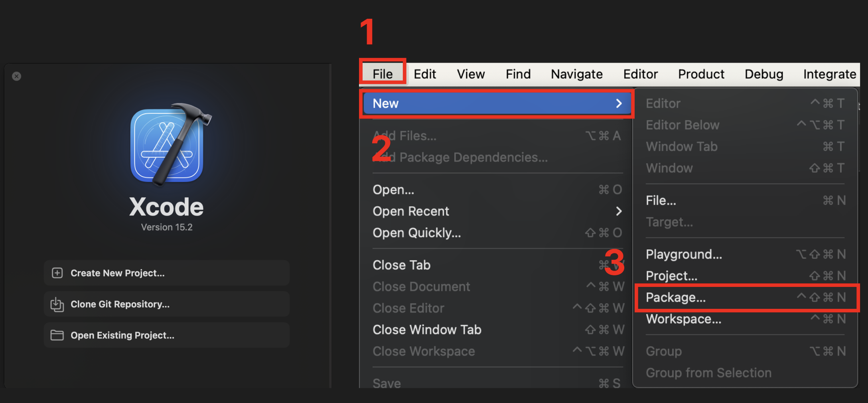Choose Open... from the File menu
868x403 pixels.
(497, 190)
